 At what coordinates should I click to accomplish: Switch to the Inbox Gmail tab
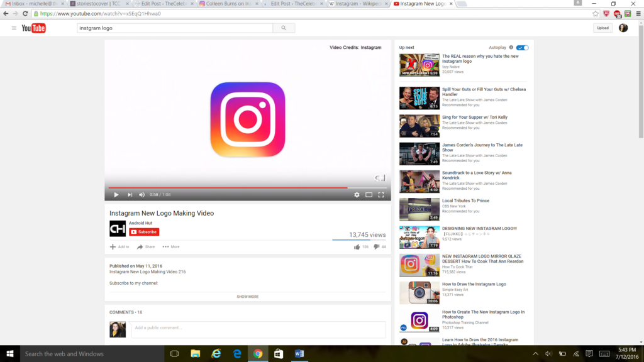(33, 4)
